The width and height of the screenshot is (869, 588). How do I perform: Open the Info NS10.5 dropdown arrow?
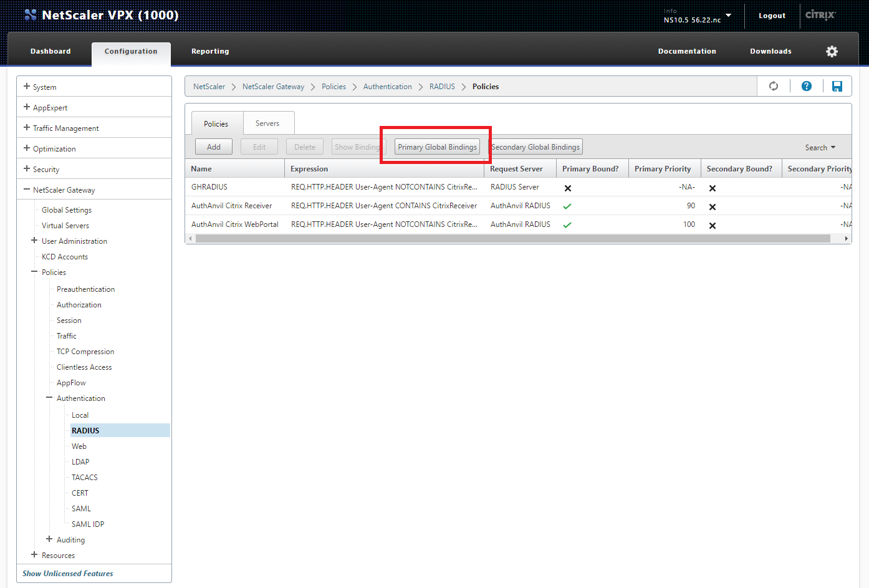(729, 15)
